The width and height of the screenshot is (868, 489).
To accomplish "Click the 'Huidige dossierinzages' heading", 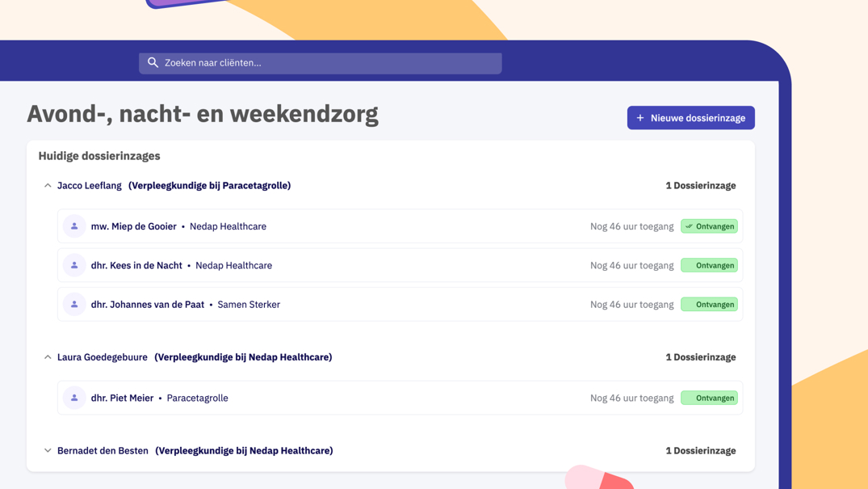I will [99, 156].
